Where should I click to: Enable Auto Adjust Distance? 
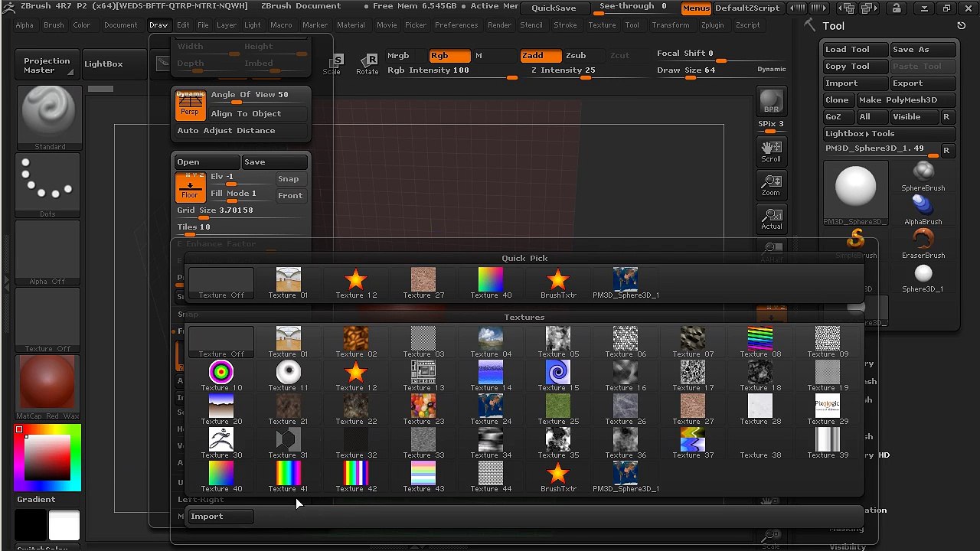coord(241,131)
